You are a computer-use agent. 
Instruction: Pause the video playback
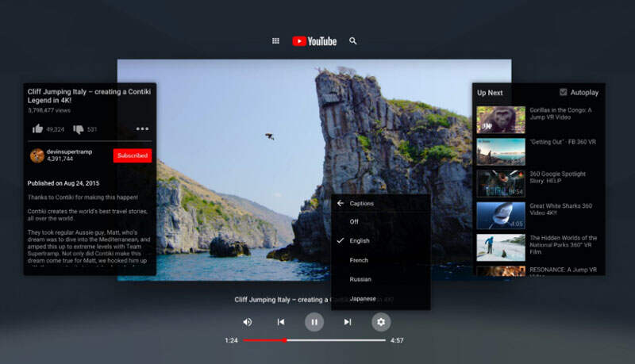[x=314, y=322]
